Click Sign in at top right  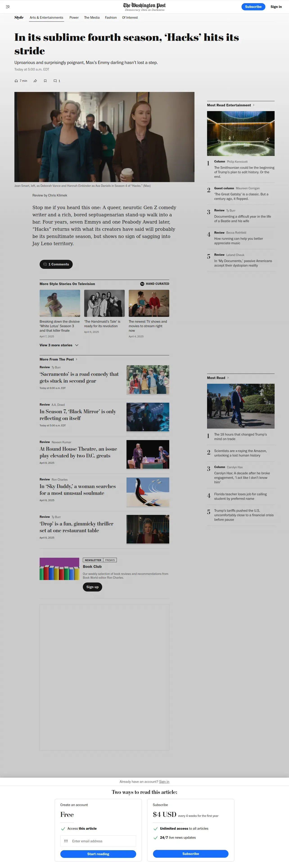tap(276, 7)
